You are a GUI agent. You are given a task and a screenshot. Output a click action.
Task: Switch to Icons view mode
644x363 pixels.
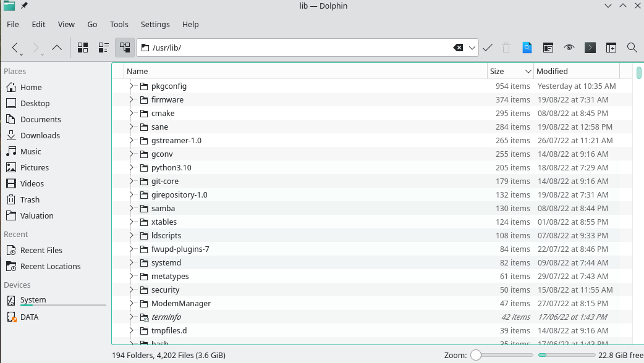(x=83, y=48)
